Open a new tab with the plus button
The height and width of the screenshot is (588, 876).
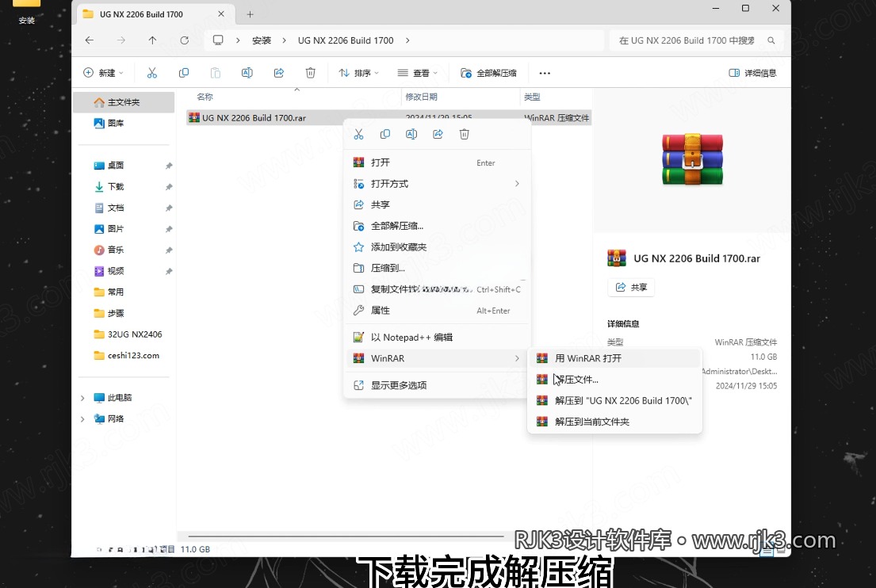coord(251,14)
